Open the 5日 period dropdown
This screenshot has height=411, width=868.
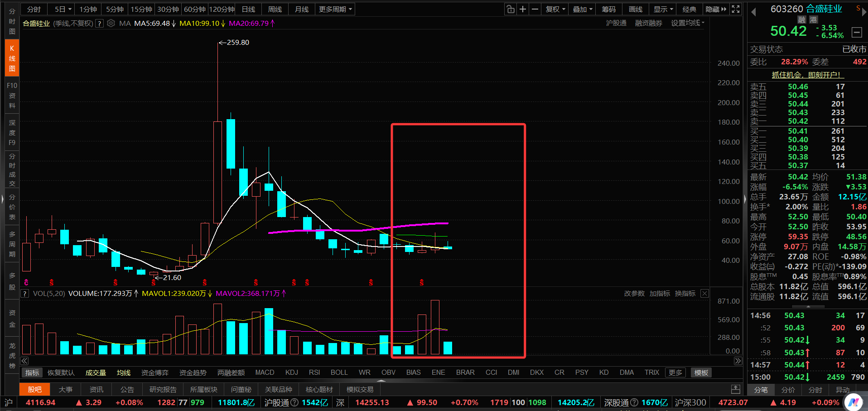pyautogui.click(x=63, y=9)
